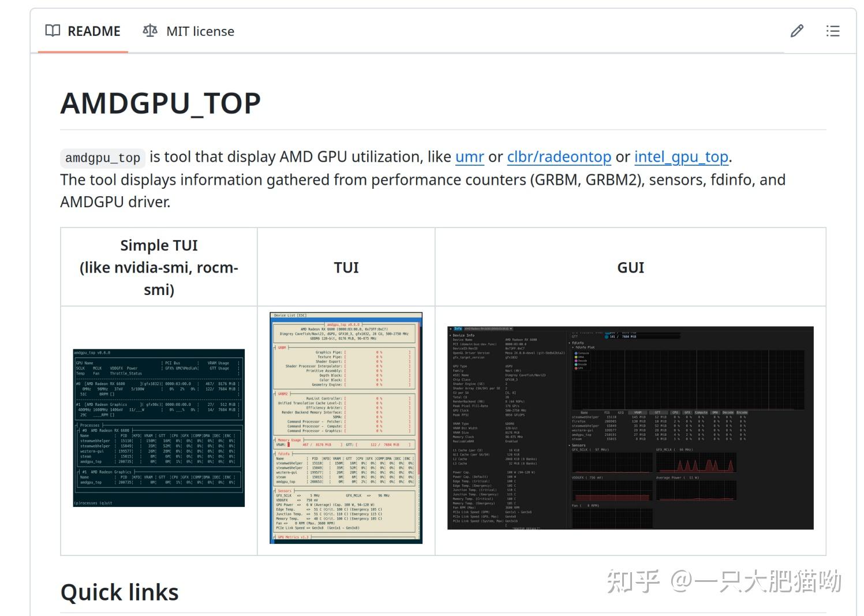Screen dimensions: 864x616
Task: Click the Compute legend dot in fdinfo plot
Action: click(575, 353)
